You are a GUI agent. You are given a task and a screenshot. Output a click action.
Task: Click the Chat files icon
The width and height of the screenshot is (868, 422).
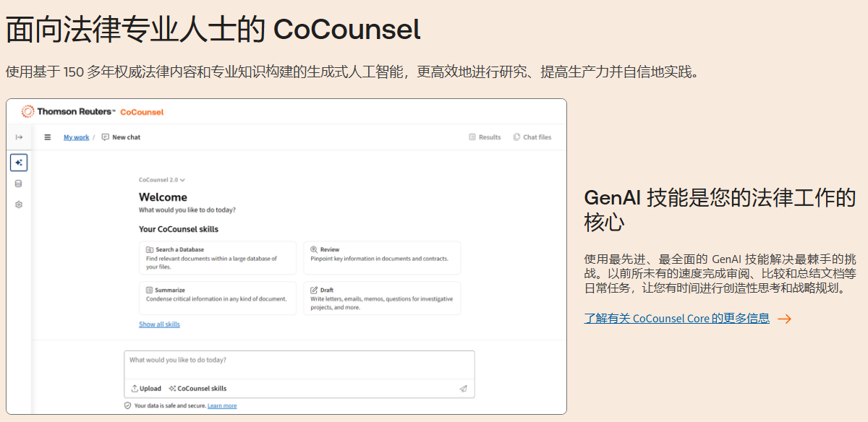[516, 137]
